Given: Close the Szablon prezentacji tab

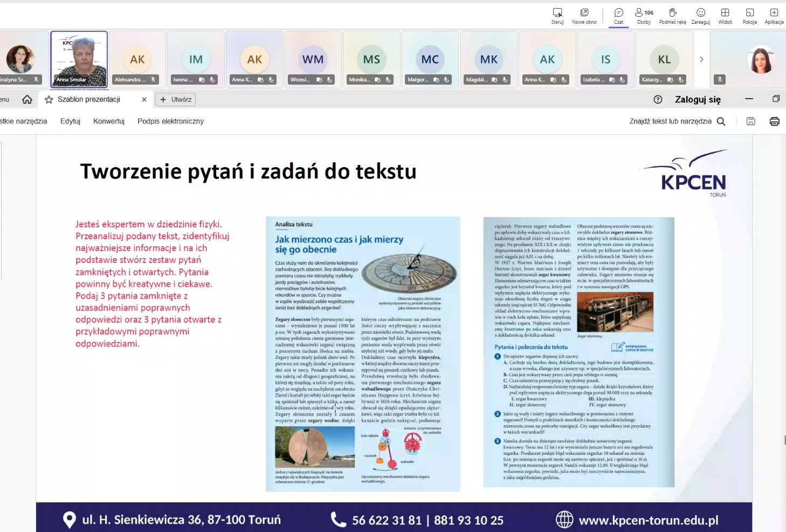Looking at the screenshot, I should [144, 100].
